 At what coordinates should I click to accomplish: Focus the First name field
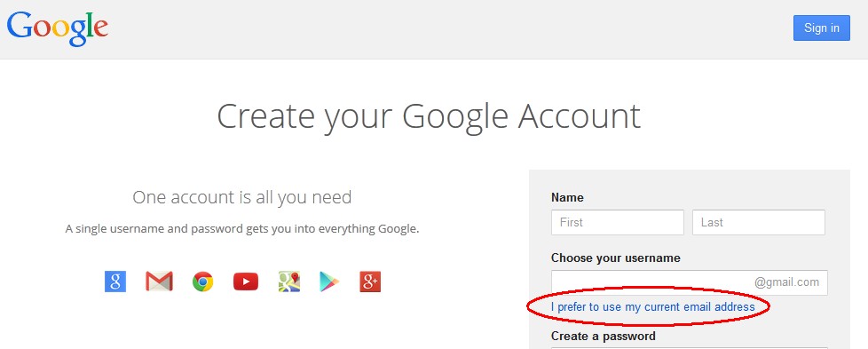(617, 222)
